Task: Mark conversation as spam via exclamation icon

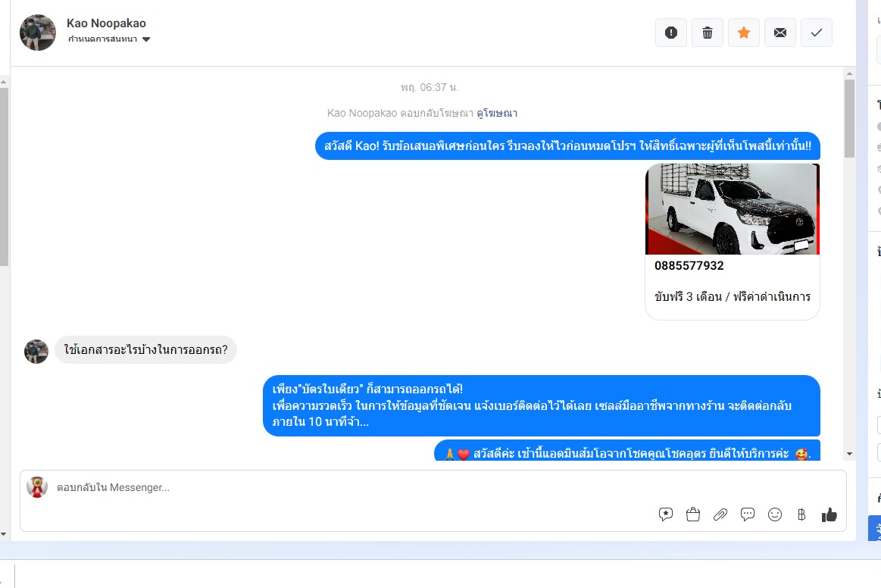Action: pos(671,33)
